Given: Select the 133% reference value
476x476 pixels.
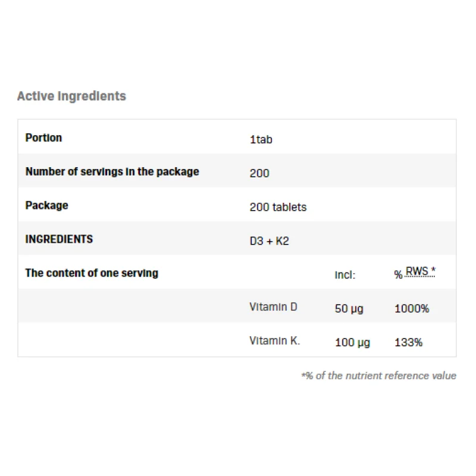Looking at the screenshot, I should tap(408, 343).
